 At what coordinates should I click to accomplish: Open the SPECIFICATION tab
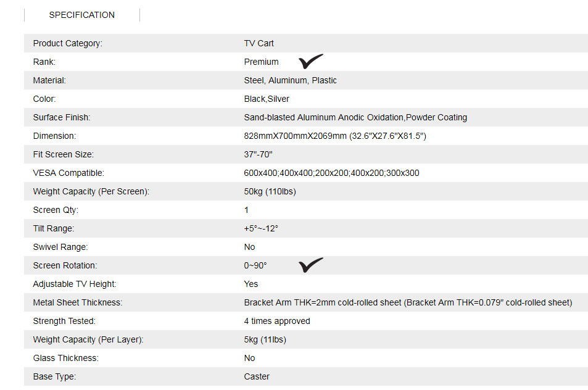[x=81, y=15]
